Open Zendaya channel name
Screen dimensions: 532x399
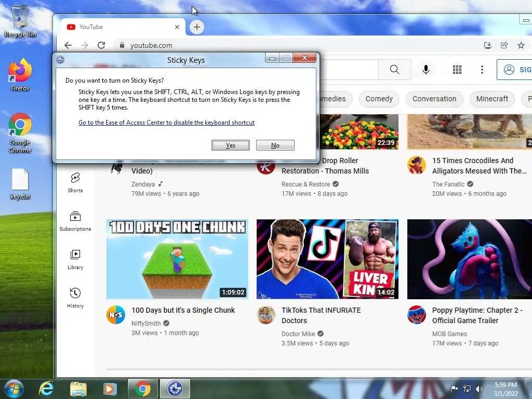143,184
